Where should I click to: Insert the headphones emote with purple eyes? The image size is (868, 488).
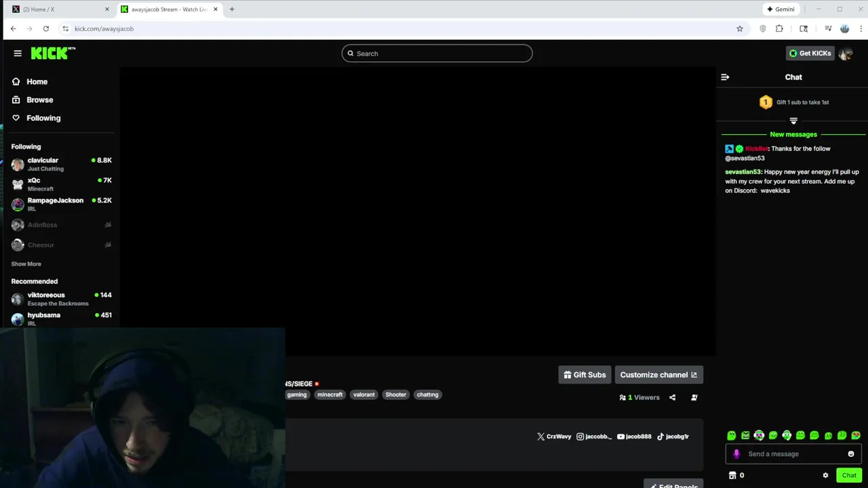click(759, 436)
